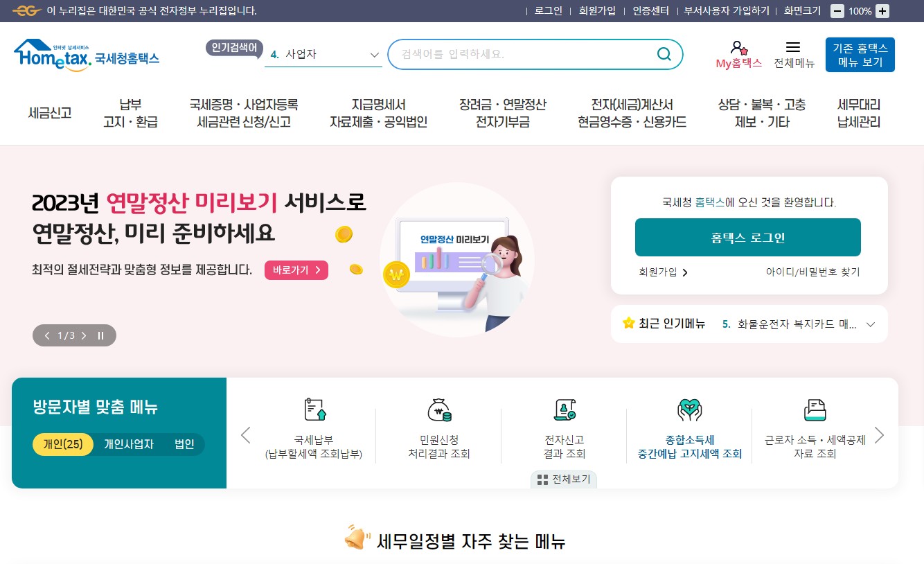Click the search magnifier icon

[664, 54]
